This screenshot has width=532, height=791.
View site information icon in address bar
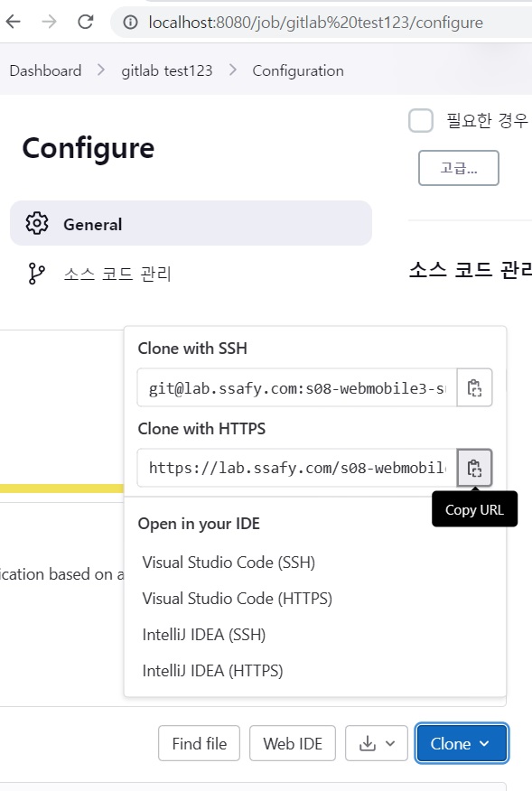[130, 23]
